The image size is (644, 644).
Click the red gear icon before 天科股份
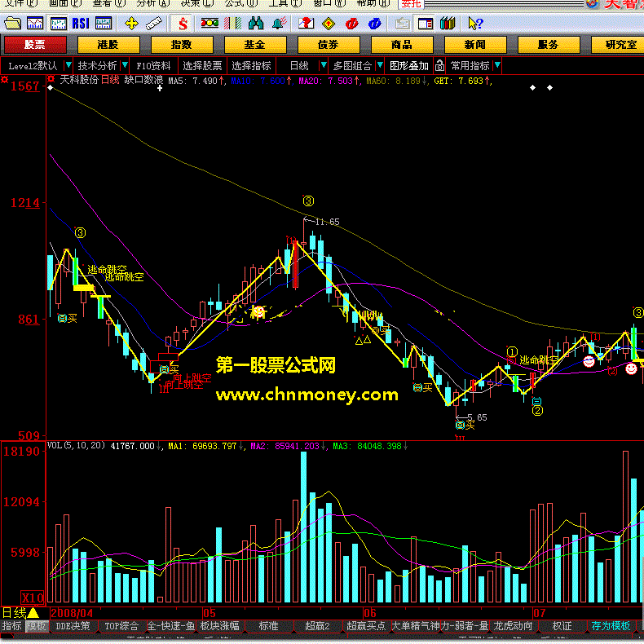pos(51,79)
